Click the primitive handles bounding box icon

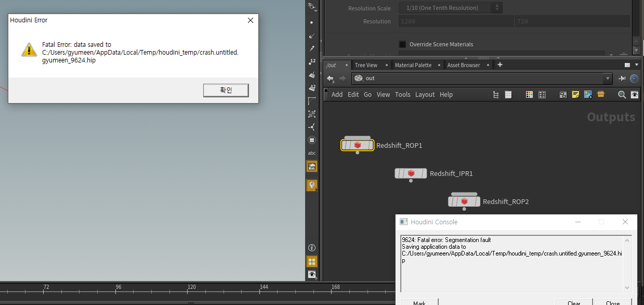pos(312,113)
